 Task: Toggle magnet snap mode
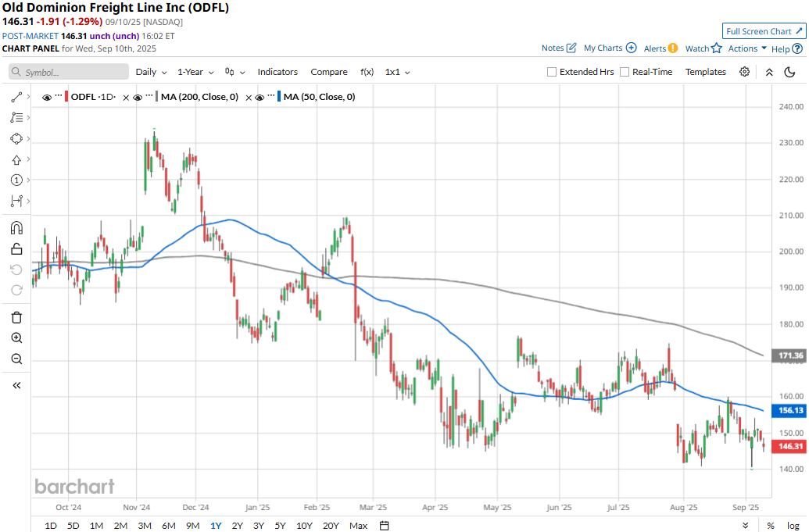click(x=16, y=228)
